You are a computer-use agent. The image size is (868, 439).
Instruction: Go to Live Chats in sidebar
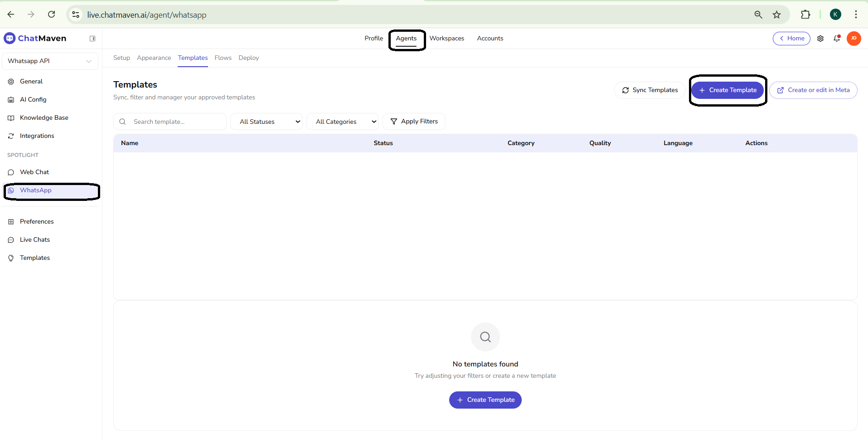[35, 240]
